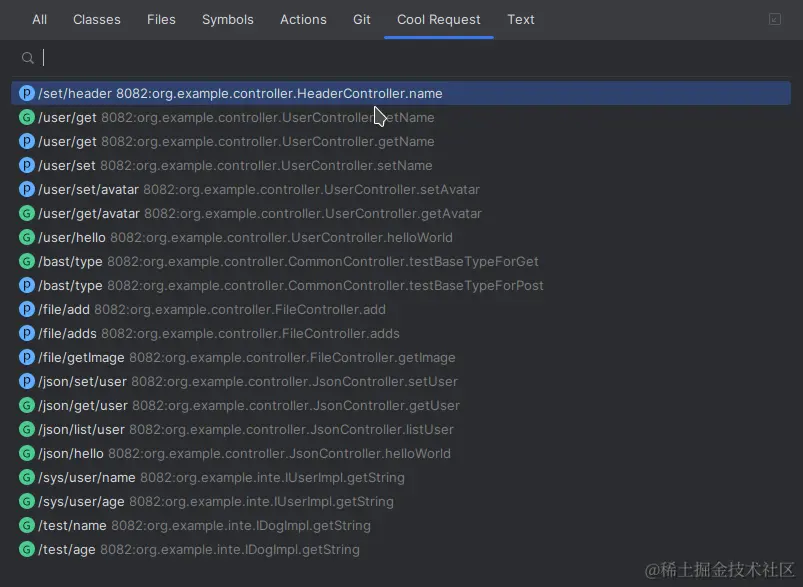This screenshot has width=803, height=587.
Task: Click the POST icon beside /file/getImage
Action: tap(27, 358)
